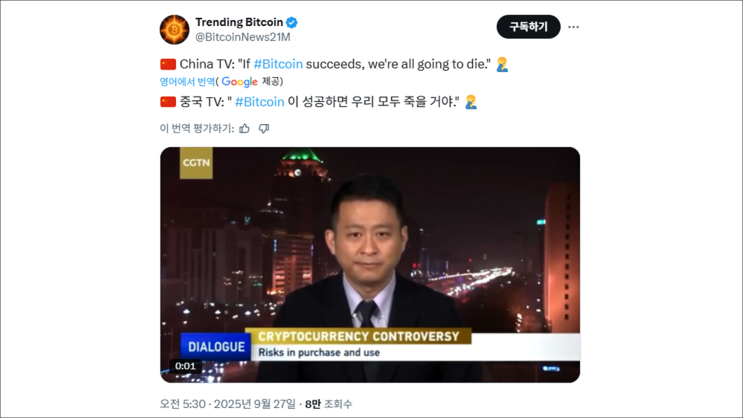Click the 구독하기 subscribe button

[x=528, y=27]
